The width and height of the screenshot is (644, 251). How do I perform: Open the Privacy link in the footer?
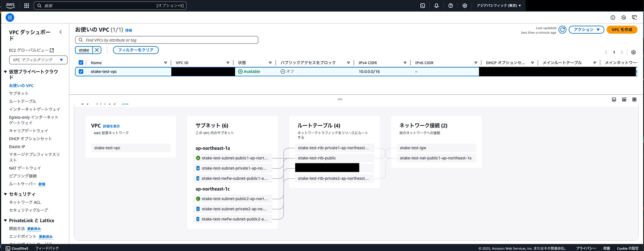click(x=586, y=248)
